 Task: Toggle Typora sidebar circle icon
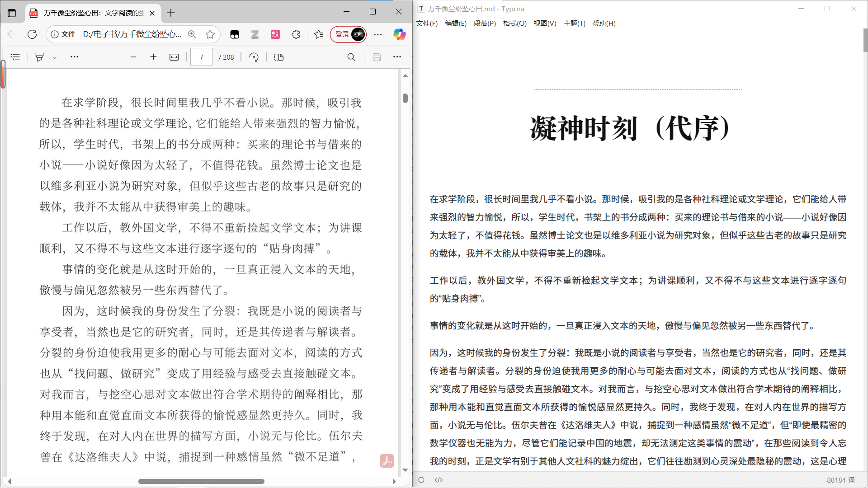click(421, 480)
